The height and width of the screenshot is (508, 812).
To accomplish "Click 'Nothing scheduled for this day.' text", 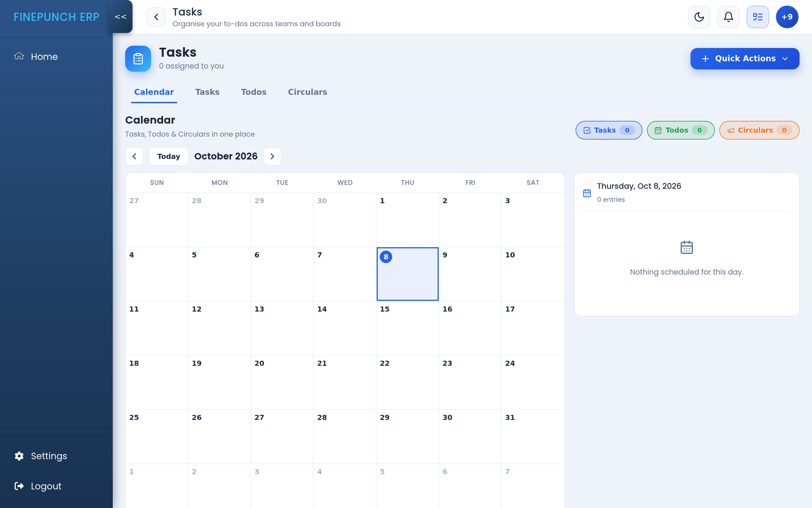I will coord(686,272).
